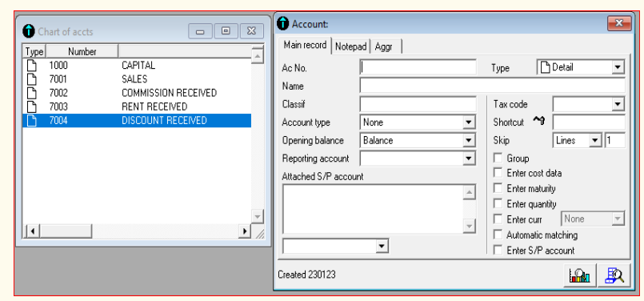Viewport: 644px width, 301px height.
Task: Click the Attached S/P account scroll up arrow
Action: [470, 192]
